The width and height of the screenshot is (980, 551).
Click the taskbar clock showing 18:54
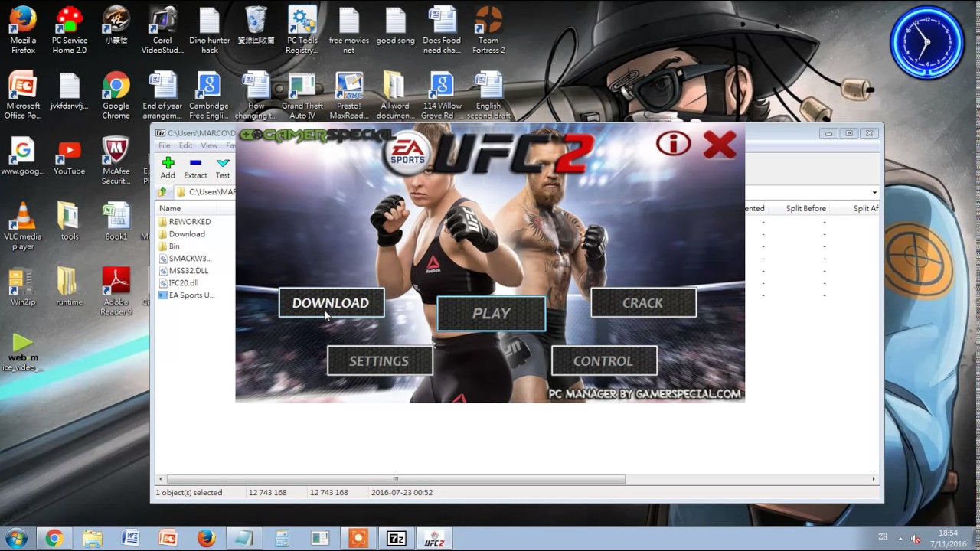[948, 538]
